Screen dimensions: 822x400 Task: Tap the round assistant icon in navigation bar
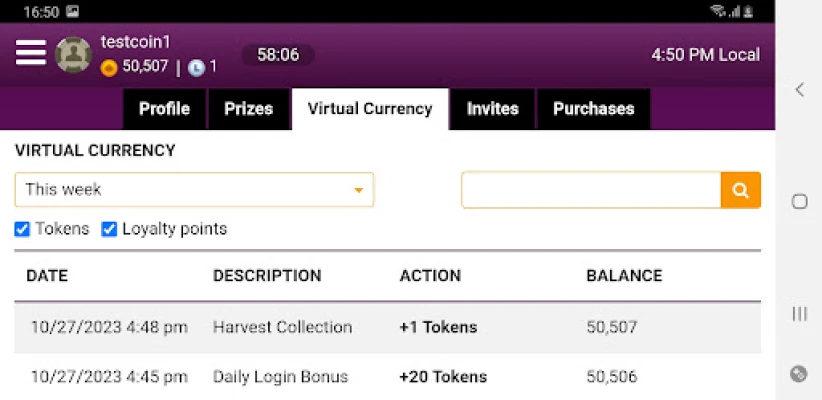798,374
